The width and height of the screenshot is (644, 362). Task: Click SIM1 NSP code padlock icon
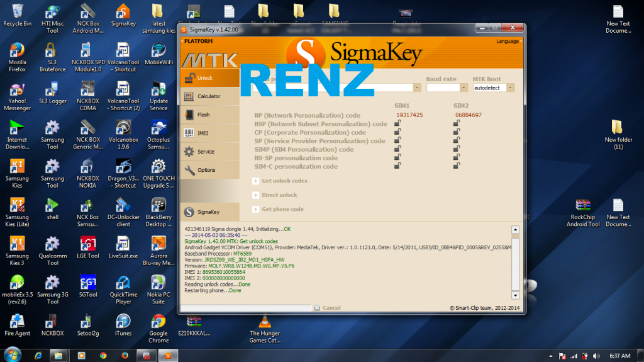pos(397,124)
